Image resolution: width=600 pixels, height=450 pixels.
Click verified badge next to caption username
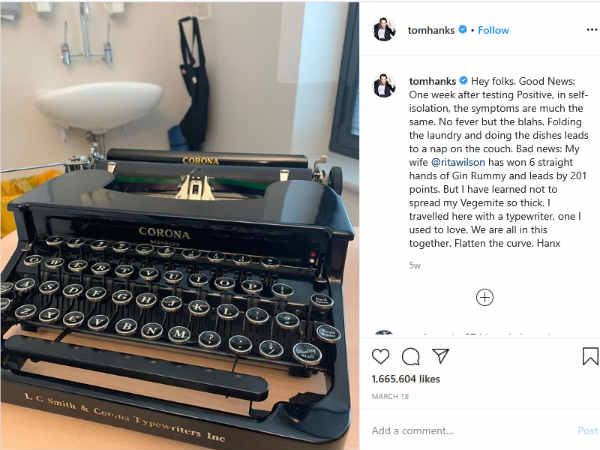point(463,81)
